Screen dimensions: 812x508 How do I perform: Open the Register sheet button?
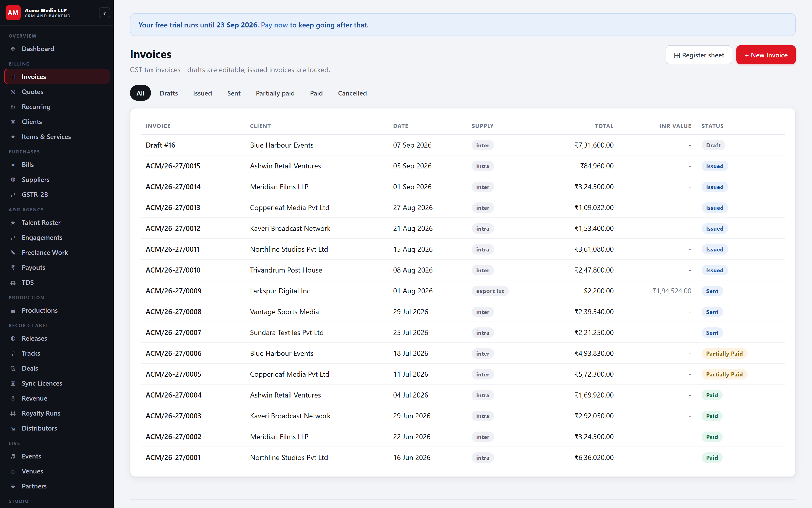click(699, 55)
